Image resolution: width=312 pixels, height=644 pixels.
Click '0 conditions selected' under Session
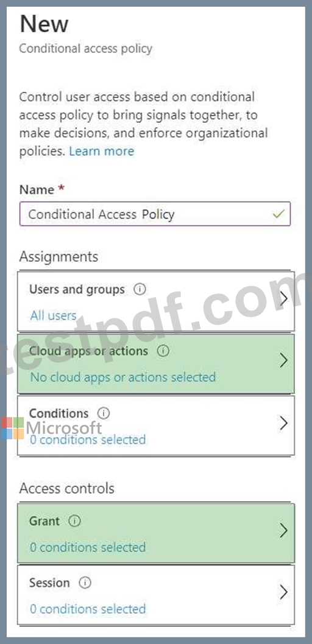[x=88, y=609]
